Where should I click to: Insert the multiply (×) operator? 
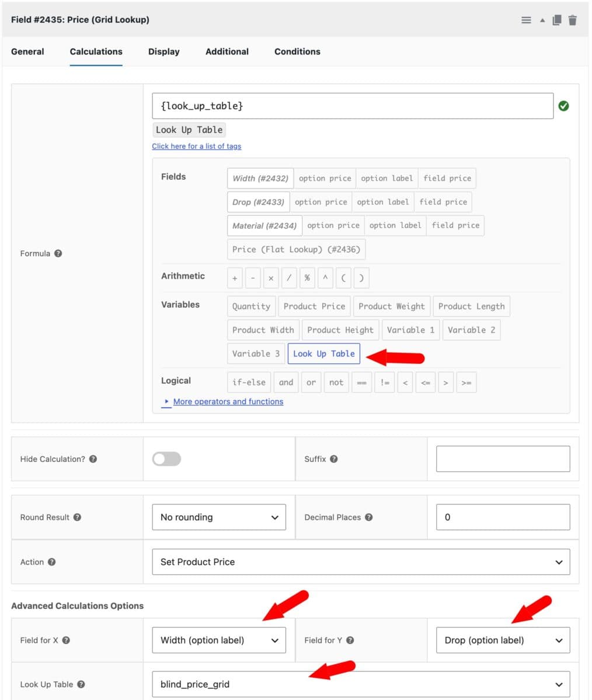tap(271, 278)
